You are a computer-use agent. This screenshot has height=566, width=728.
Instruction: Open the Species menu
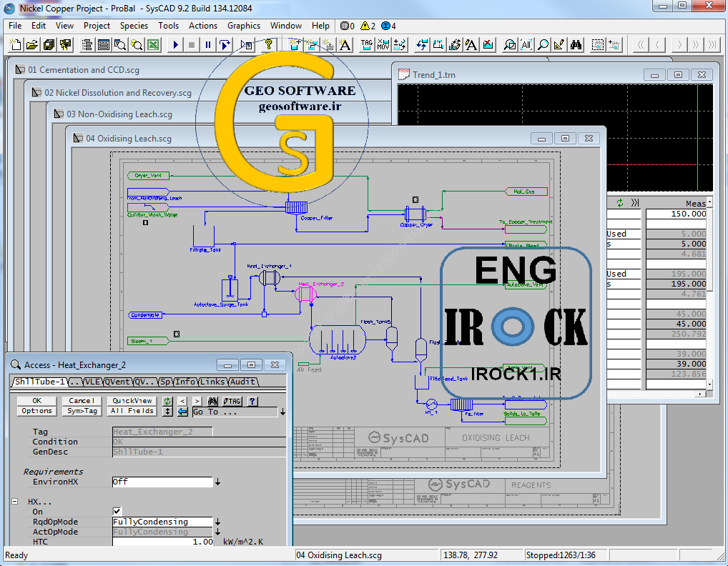coord(134,26)
